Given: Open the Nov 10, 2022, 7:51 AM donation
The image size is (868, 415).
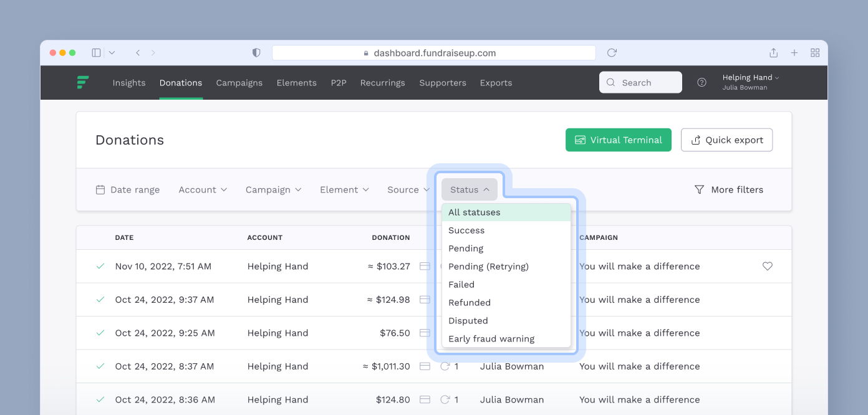Looking at the screenshot, I should [163, 266].
